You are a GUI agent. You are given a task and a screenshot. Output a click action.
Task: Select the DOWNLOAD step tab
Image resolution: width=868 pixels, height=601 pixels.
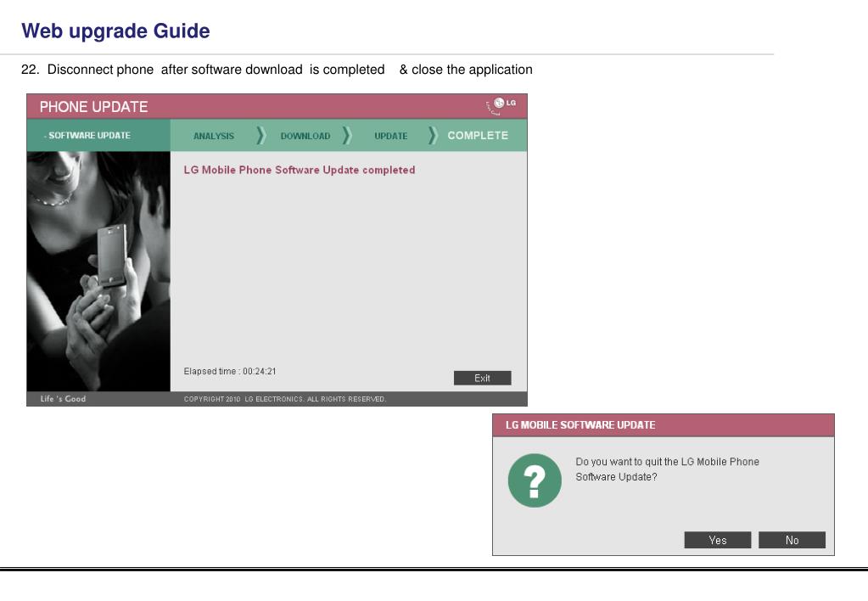[305, 136]
